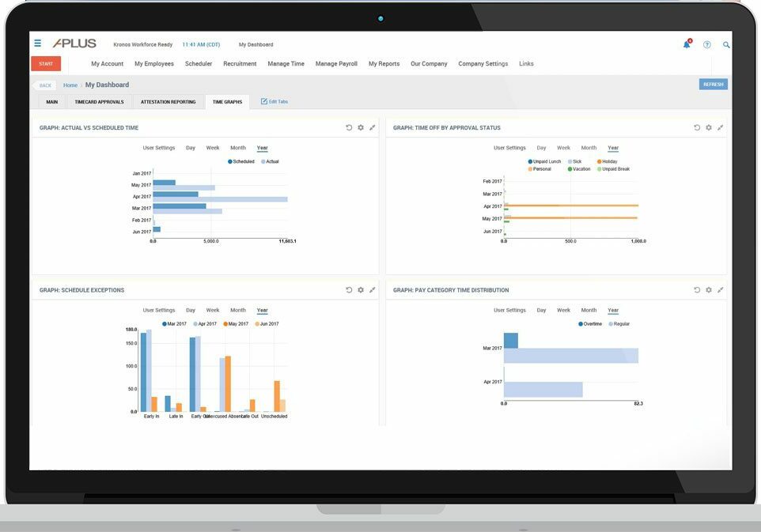Open the Links menu
761x532 pixels.
[x=526, y=63]
